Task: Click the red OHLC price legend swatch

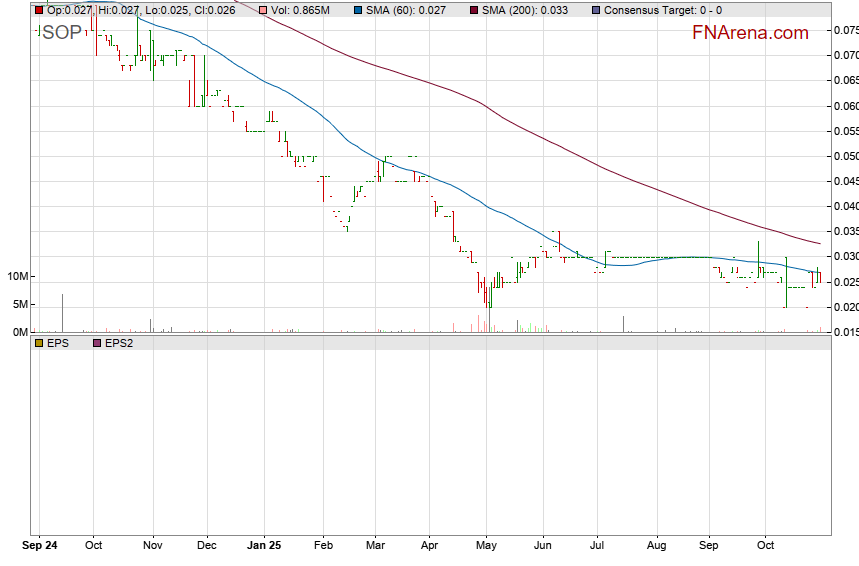Action: [39, 10]
